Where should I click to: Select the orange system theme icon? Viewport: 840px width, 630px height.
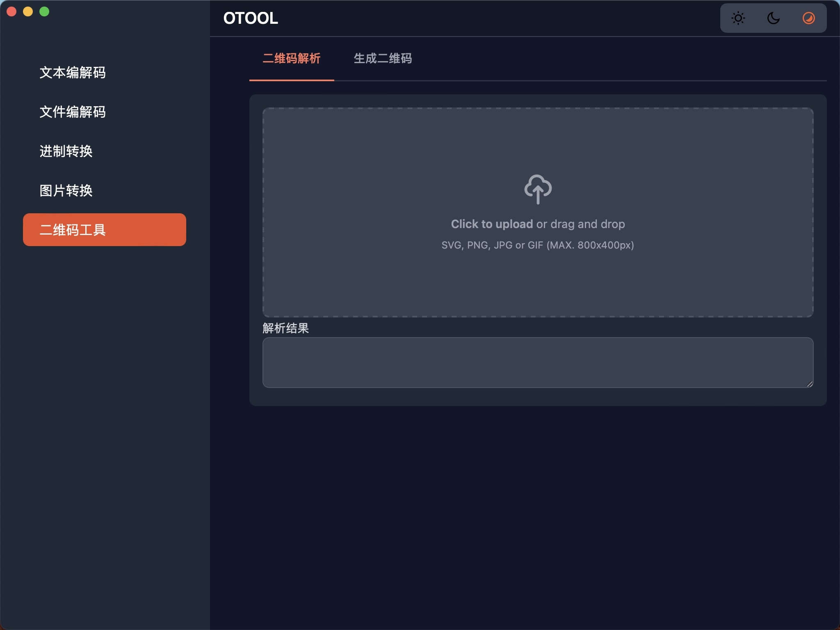click(808, 18)
